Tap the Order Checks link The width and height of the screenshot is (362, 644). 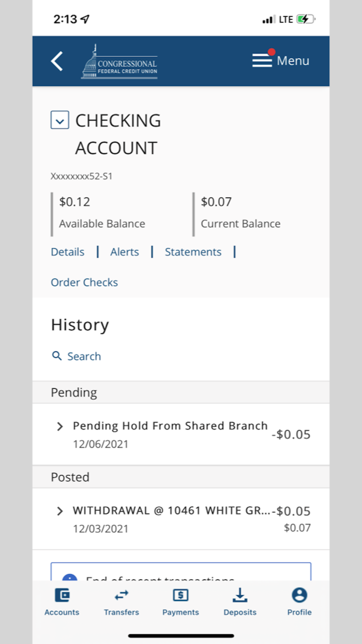coord(84,283)
